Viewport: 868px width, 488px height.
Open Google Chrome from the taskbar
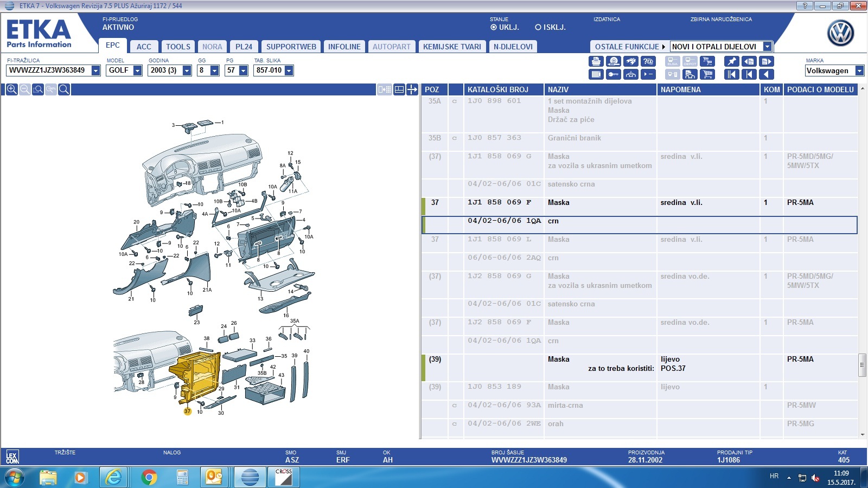click(149, 477)
